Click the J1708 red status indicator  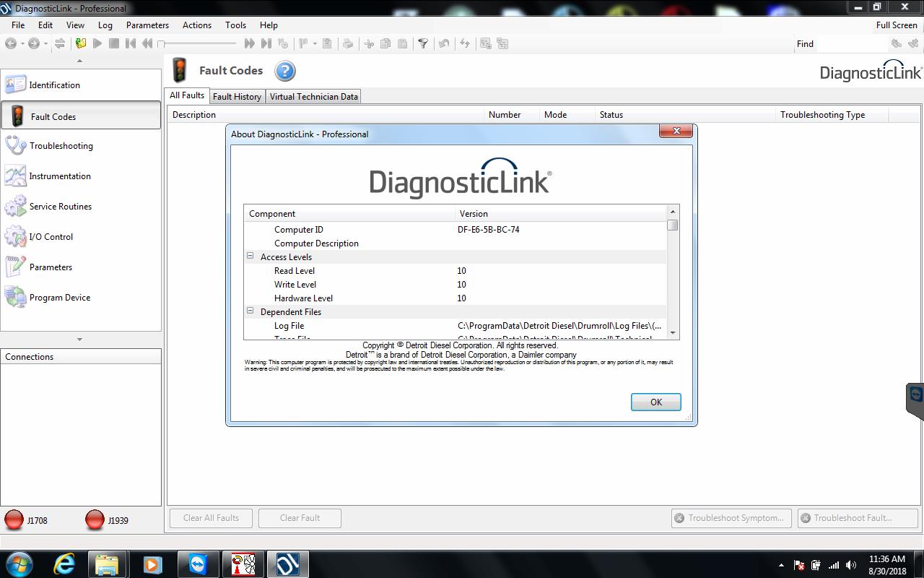[14, 519]
